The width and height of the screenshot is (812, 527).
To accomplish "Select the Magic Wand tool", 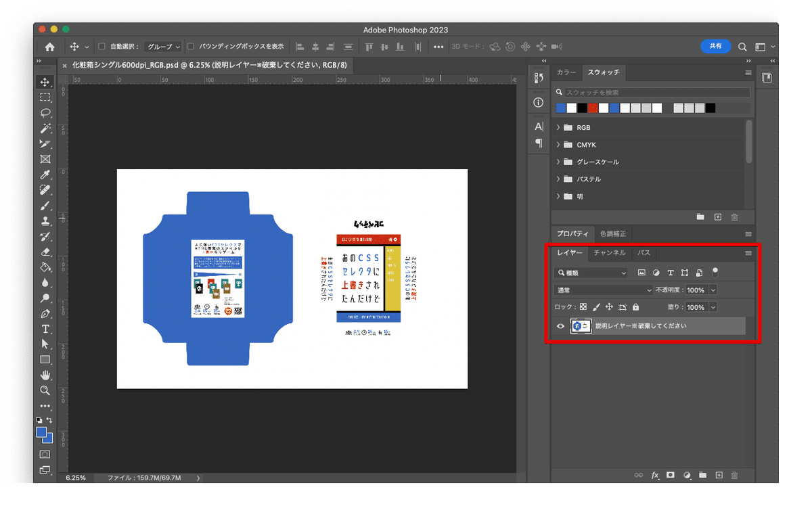I will pyautogui.click(x=45, y=129).
